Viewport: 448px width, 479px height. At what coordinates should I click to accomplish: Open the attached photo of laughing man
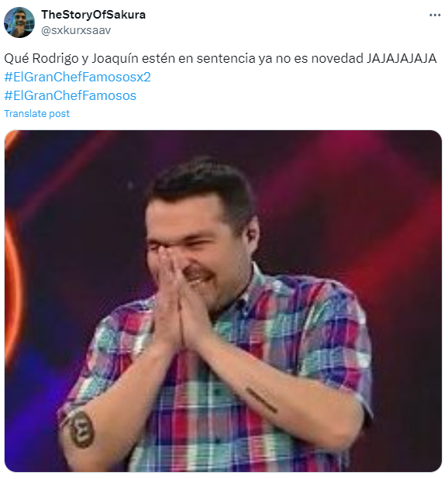pos(223,301)
